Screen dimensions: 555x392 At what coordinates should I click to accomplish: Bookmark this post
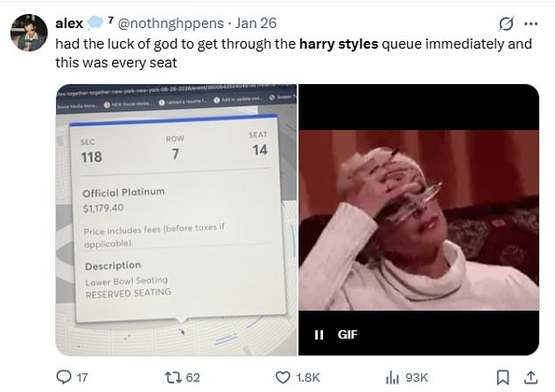503,377
